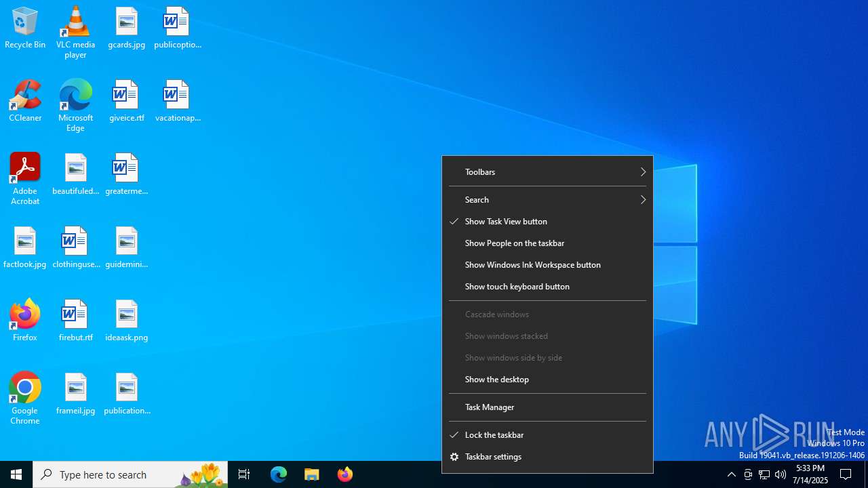Click the Windows Start button
Image resolution: width=868 pixels, height=488 pixels.
pyautogui.click(x=16, y=474)
